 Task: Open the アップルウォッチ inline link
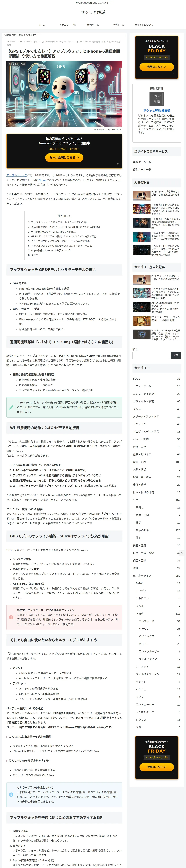click(x=17, y=175)
